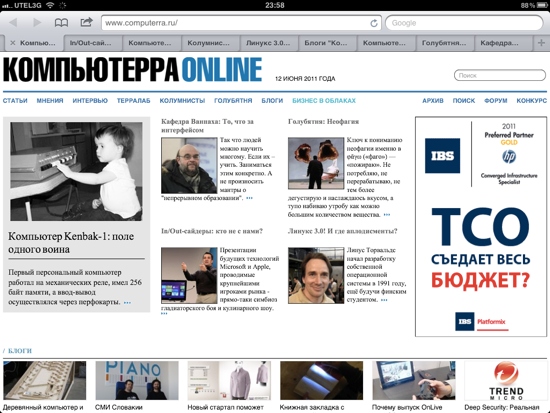Tap the share arrow icon
Screen dimensions: 550x413
click(86, 22)
